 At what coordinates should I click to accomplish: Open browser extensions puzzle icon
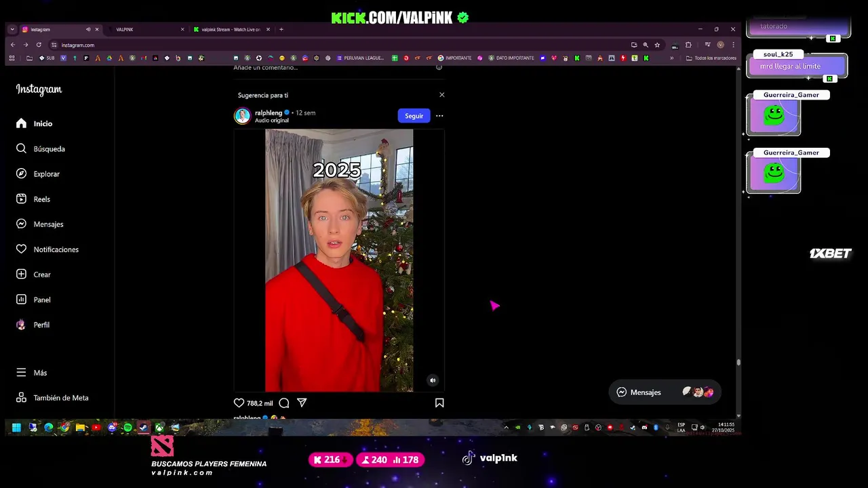tap(688, 45)
